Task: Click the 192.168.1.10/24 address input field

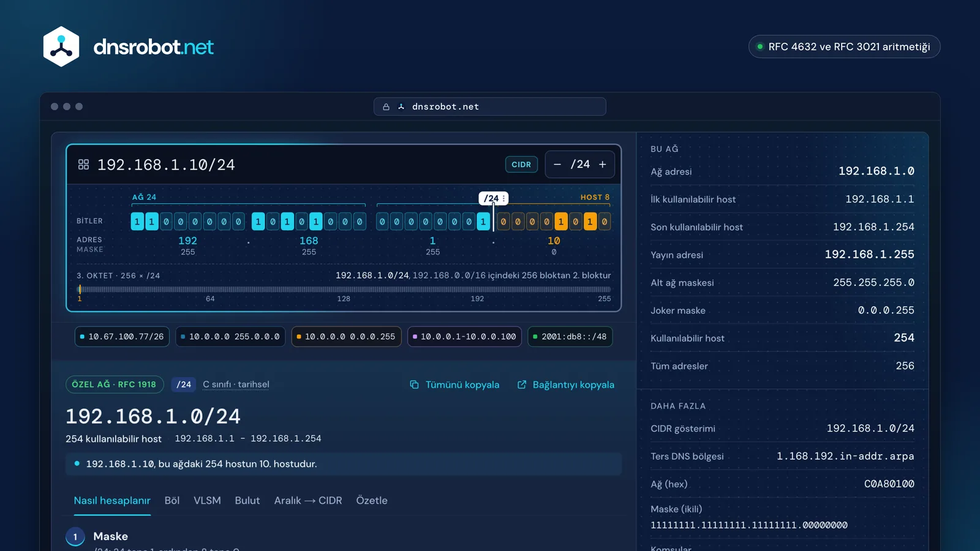Action: tap(166, 165)
